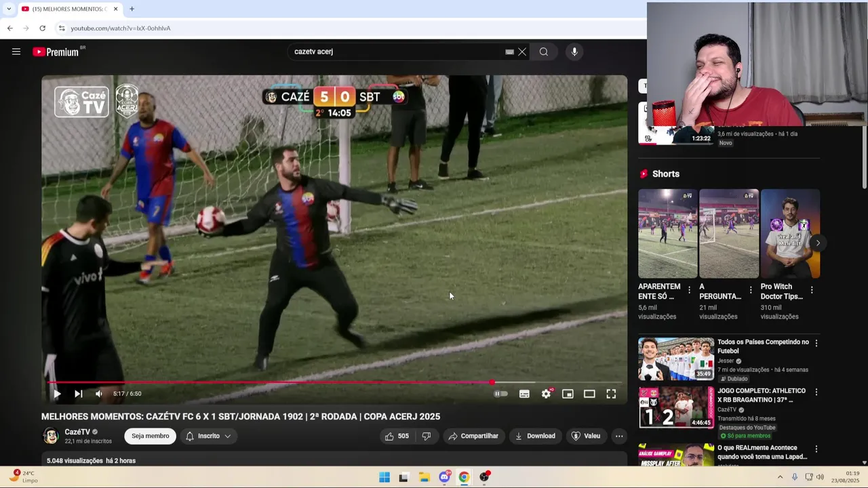Open the A PERGUNTA short thumbnail

pyautogui.click(x=729, y=233)
